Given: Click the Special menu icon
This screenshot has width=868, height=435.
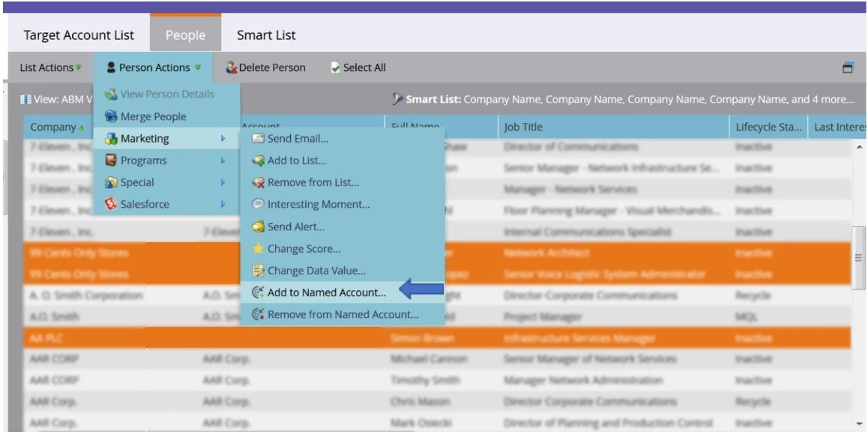Looking at the screenshot, I should pos(111,182).
